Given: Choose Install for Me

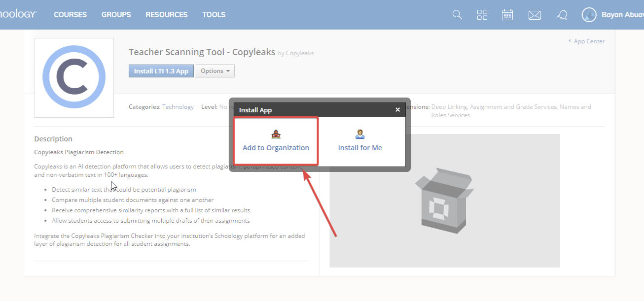Looking at the screenshot, I should 360,148.
